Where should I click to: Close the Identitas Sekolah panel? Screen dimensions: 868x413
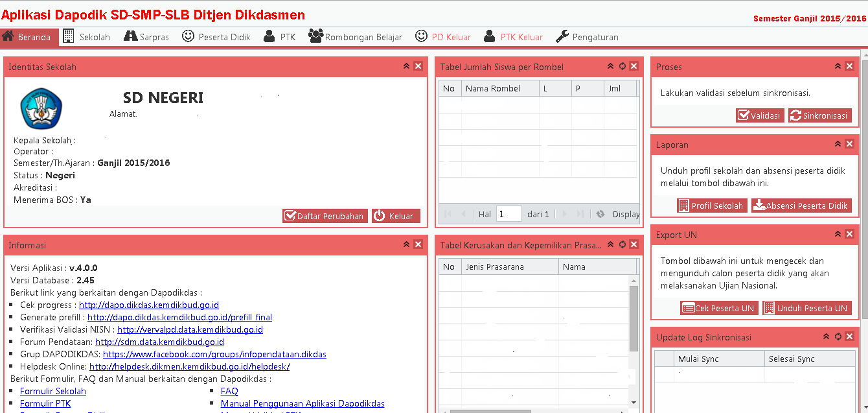click(x=418, y=66)
